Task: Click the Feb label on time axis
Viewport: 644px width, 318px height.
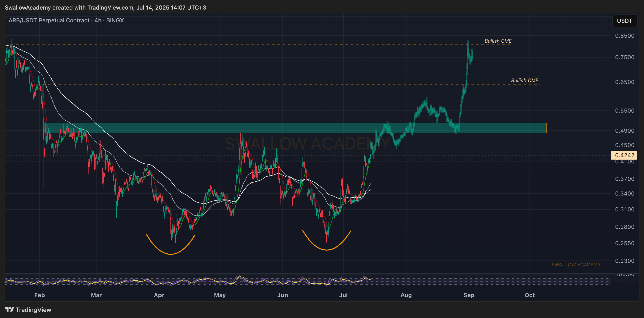Action: [39, 295]
